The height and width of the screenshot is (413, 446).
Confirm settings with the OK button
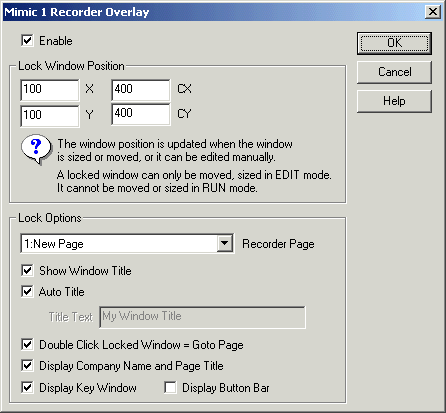click(x=394, y=43)
